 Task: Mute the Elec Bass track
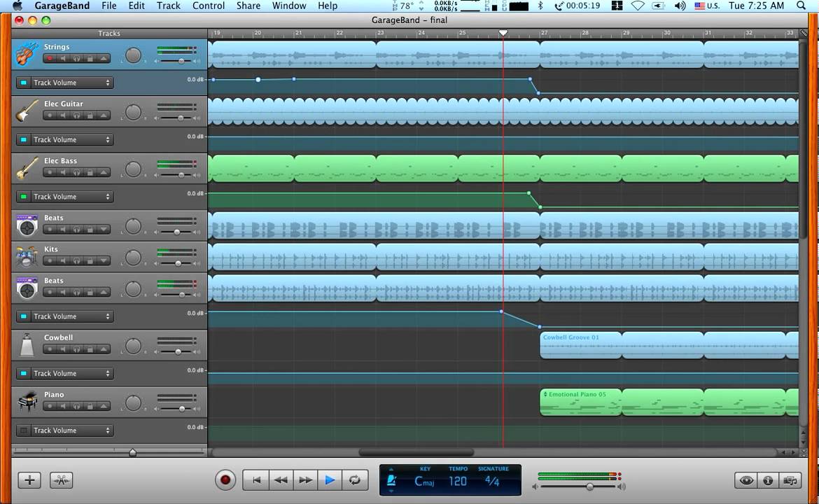click(63, 172)
